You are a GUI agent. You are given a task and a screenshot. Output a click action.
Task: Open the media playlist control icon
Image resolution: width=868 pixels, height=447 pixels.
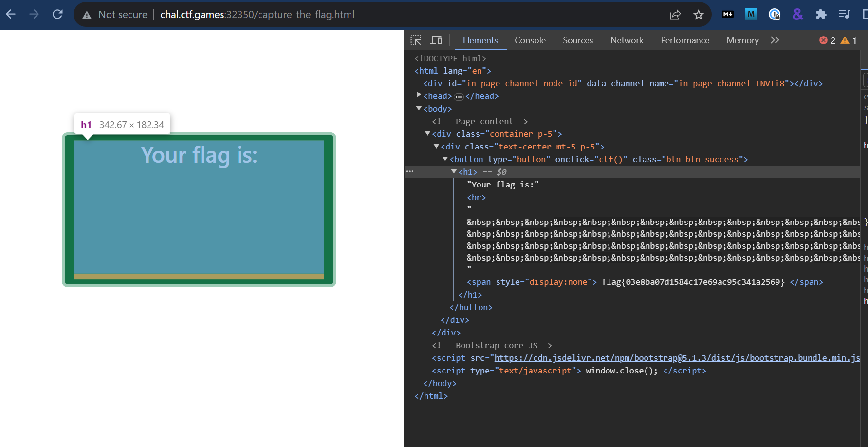(844, 15)
